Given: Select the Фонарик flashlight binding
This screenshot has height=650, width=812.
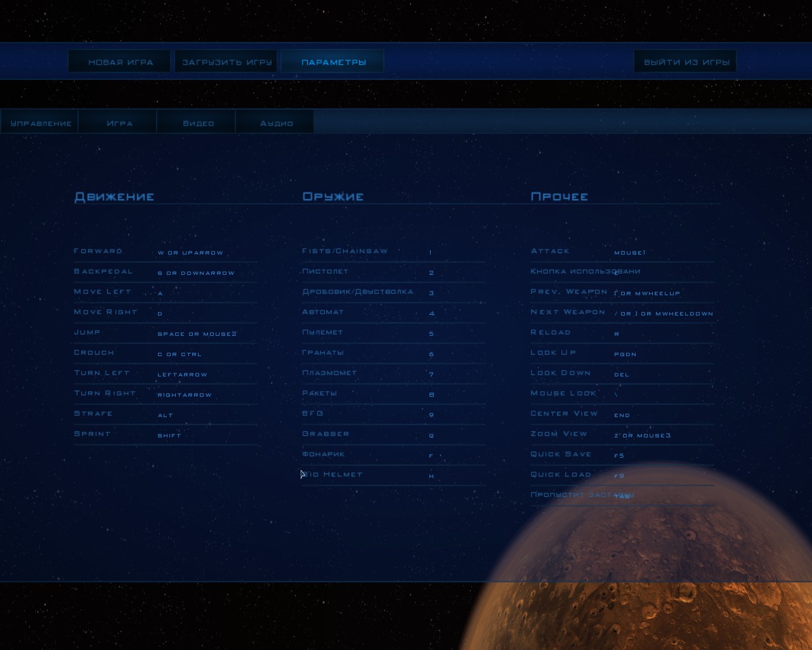Looking at the screenshot, I should [x=394, y=455].
